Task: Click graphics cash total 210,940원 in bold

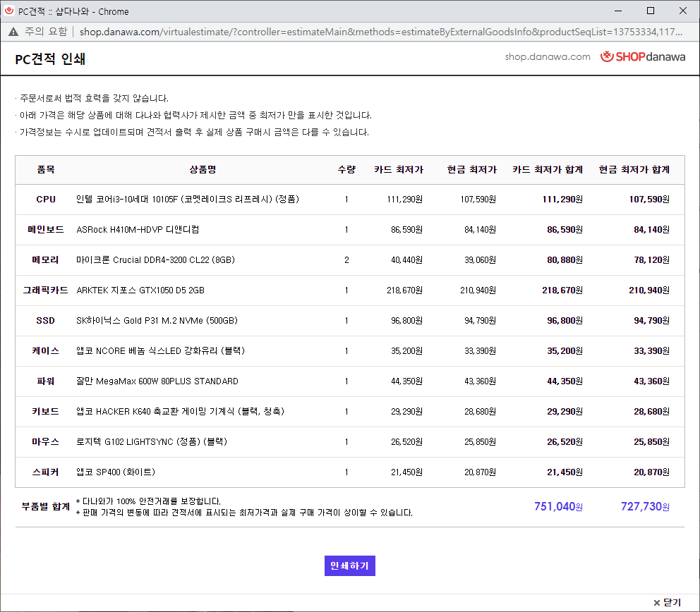Action: coord(649,290)
